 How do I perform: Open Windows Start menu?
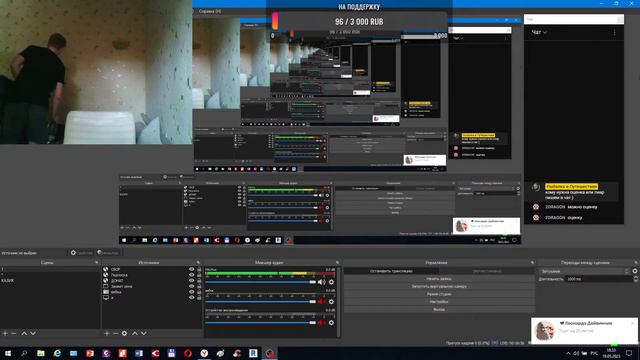(8, 353)
